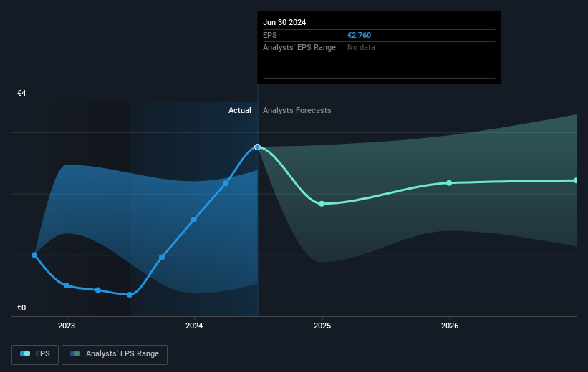
Task: Select the EPS data point before Jun 2024
Action: click(226, 183)
